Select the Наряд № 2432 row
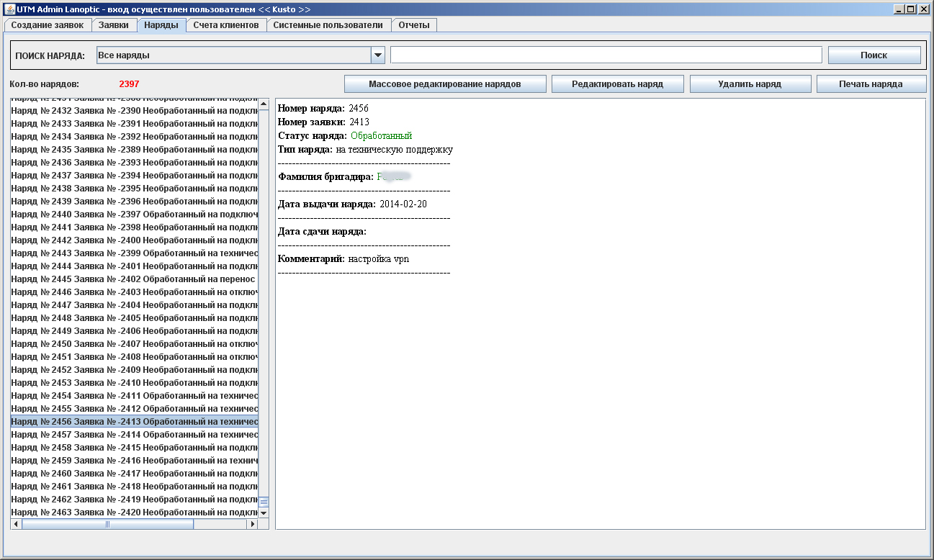 (x=135, y=111)
